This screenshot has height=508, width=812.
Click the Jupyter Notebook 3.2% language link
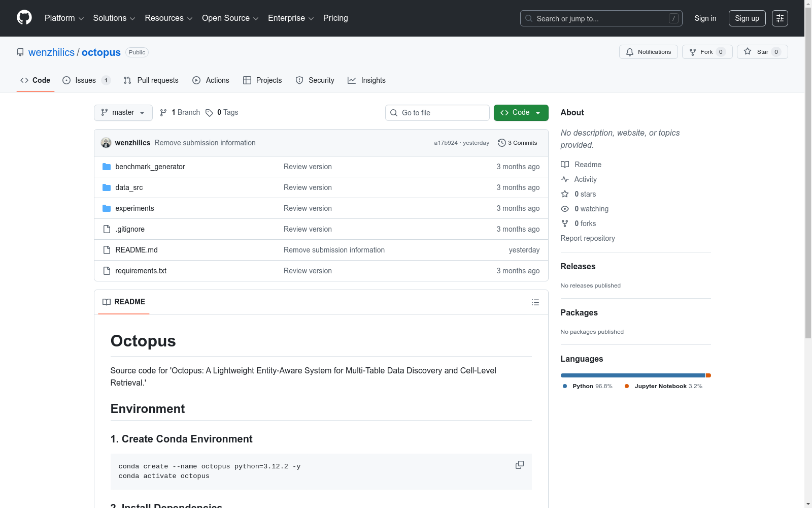(x=663, y=386)
